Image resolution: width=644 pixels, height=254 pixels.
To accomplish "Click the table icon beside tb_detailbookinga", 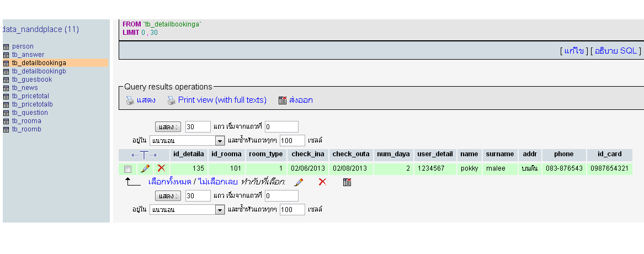I will point(6,64).
